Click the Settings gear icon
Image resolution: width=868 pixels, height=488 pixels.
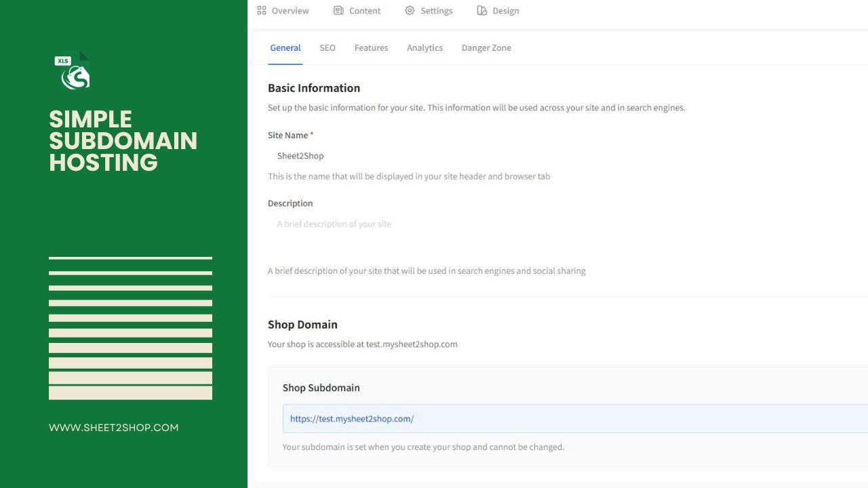click(x=410, y=11)
